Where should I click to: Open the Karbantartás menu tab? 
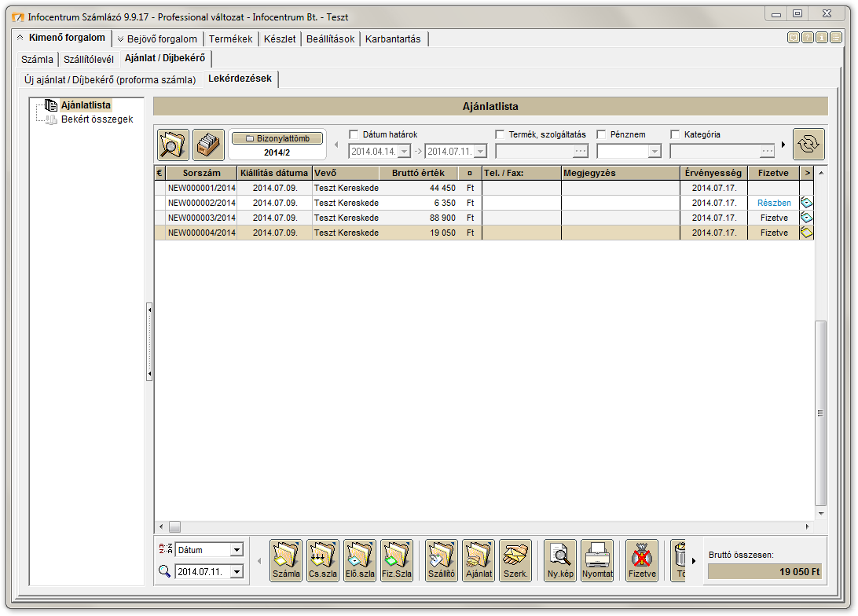click(x=393, y=38)
